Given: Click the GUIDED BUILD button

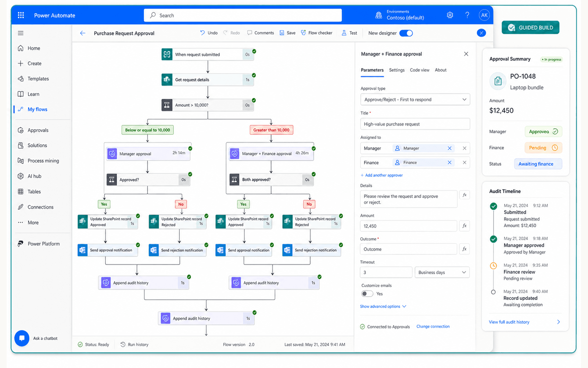Looking at the screenshot, I should (530, 28).
